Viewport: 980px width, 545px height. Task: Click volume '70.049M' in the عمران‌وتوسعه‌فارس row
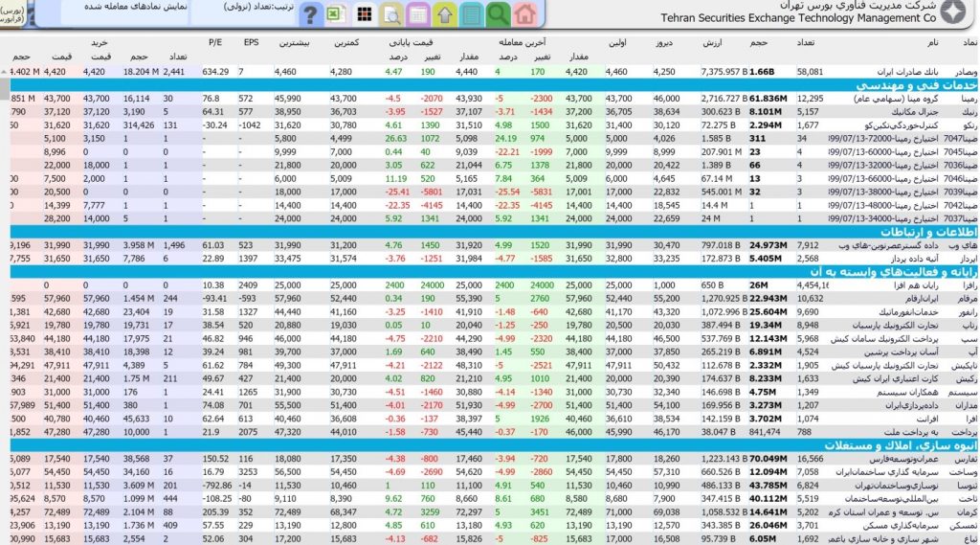pos(768,459)
